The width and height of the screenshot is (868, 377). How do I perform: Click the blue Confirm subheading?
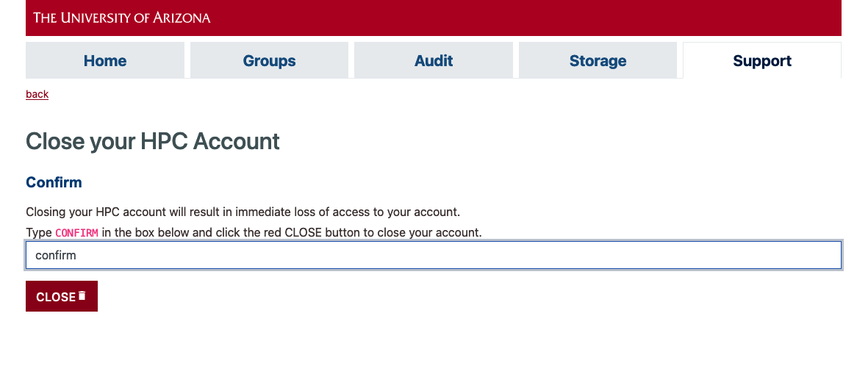(54, 183)
